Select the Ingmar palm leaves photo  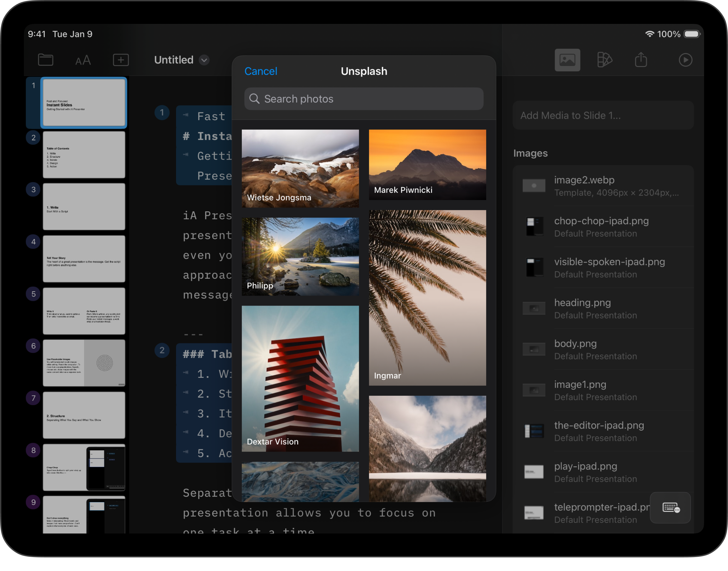[427, 298]
